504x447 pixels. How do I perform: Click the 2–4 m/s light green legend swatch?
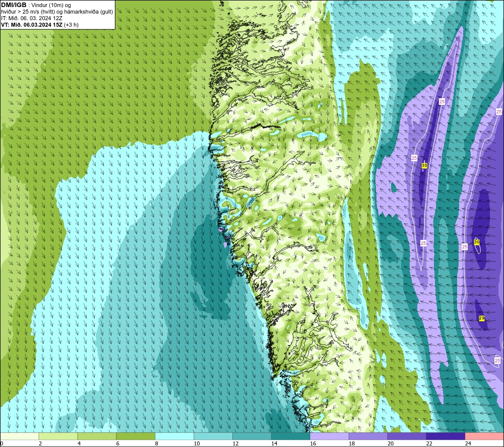coord(58,436)
